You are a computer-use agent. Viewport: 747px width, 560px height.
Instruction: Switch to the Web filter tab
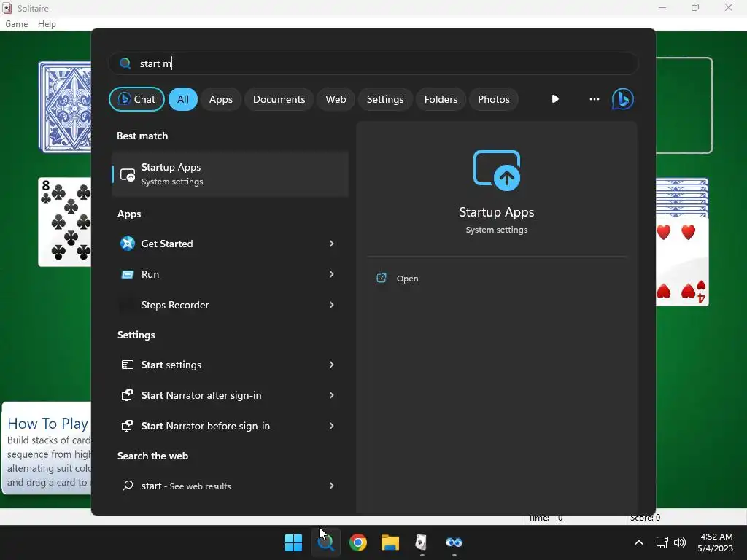point(336,99)
